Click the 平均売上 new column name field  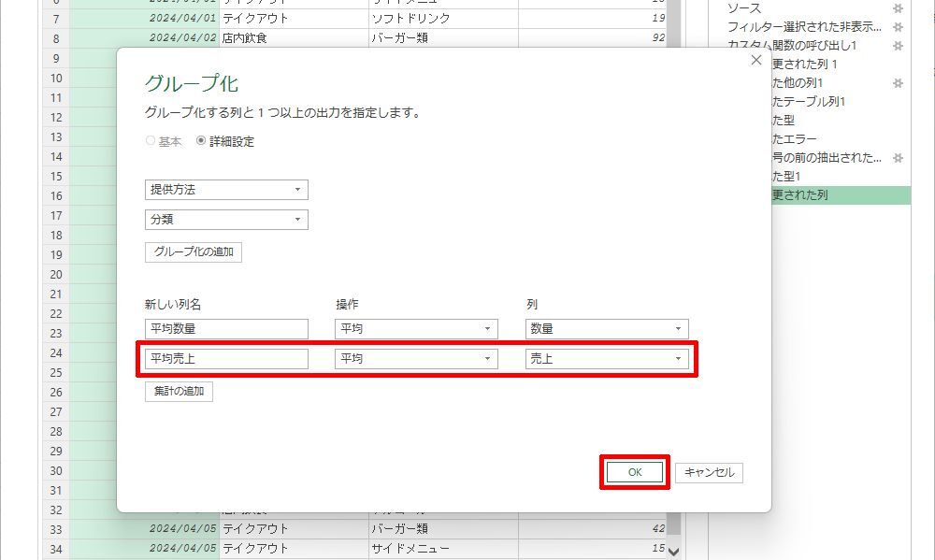(226, 359)
